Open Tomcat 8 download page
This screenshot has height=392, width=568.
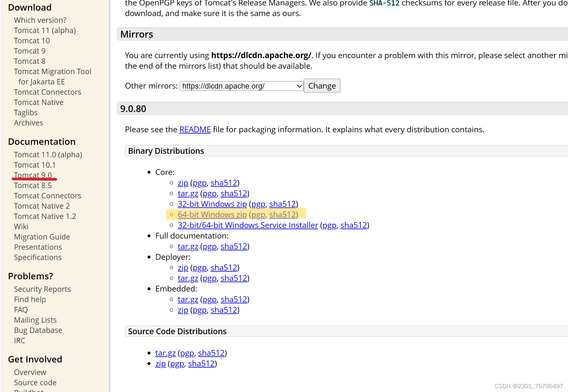click(30, 61)
